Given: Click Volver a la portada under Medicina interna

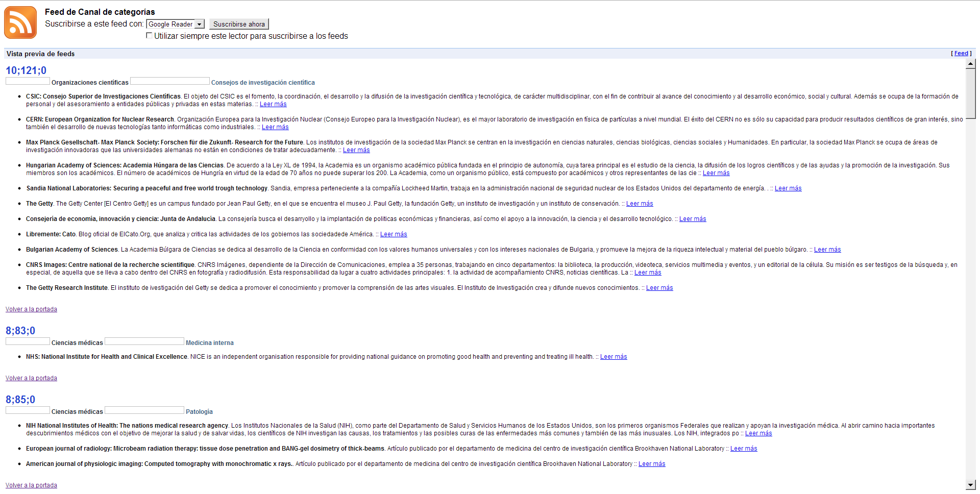Looking at the screenshot, I should (31, 378).
